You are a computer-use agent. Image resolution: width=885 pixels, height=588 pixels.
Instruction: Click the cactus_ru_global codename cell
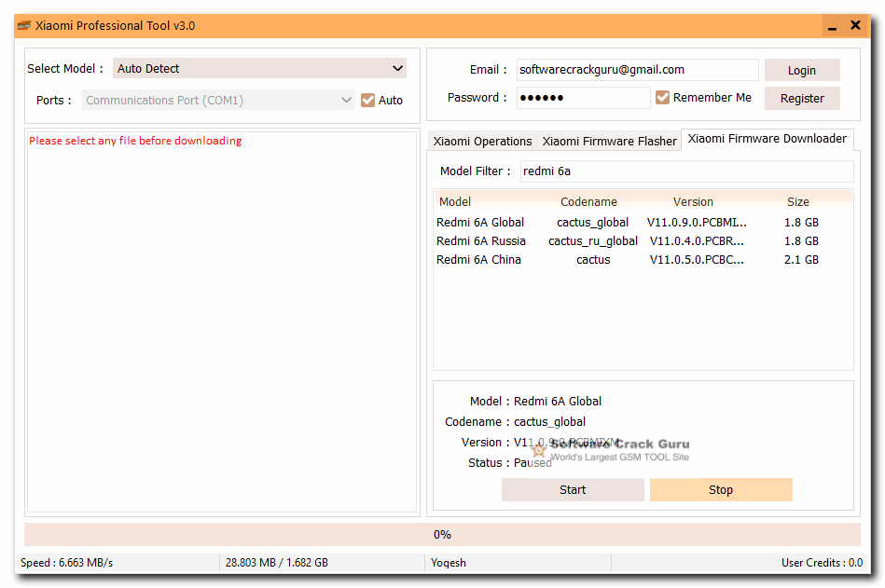pos(592,241)
